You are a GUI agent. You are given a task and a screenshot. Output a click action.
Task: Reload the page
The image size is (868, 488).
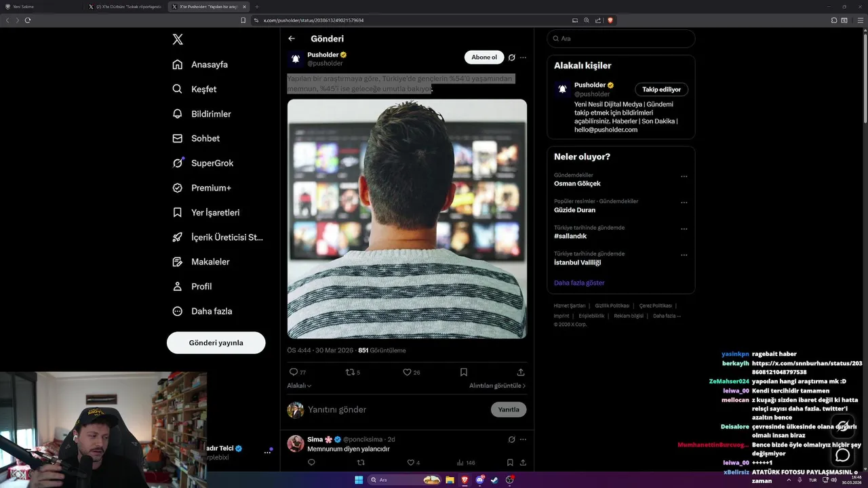[28, 20]
